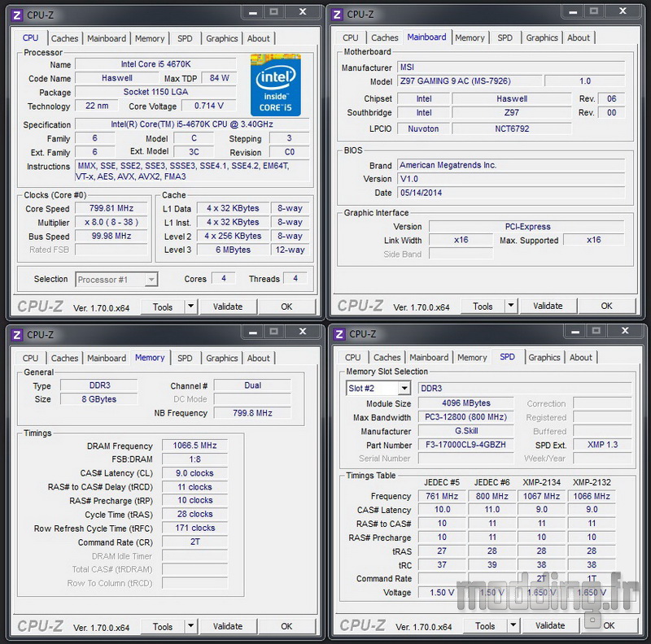The height and width of the screenshot is (644, 651).
Task: Open the Tools dropdown arrow in the CPU window
Action: (x=190, y=307)
